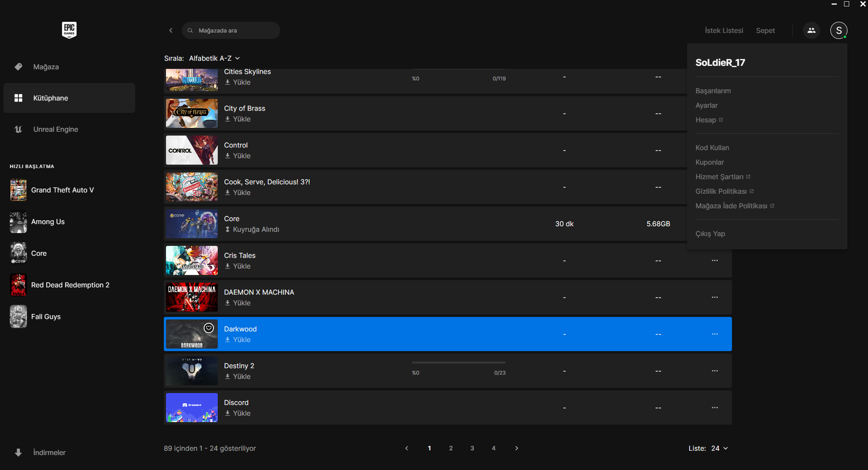Click Destiny 2 achievements progress bar
The width and height of the screenshot is (868, 470).
pyautogui.click(x=459, y=363)
